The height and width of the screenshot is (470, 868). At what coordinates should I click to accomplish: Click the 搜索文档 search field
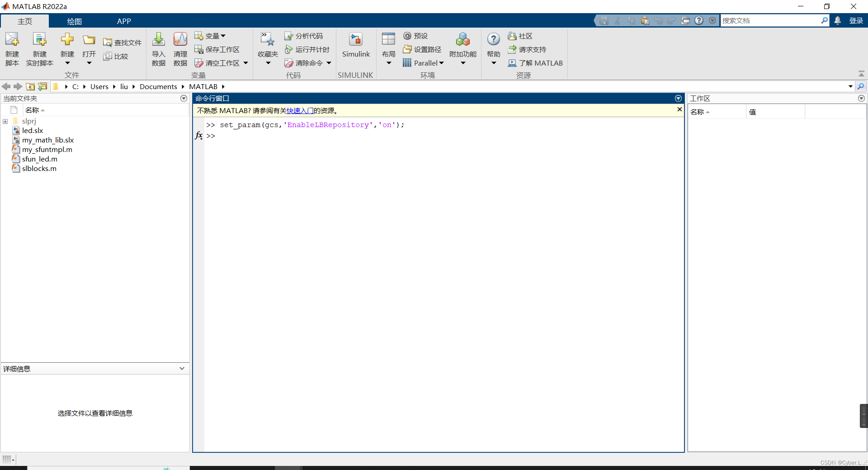point(770,20)
